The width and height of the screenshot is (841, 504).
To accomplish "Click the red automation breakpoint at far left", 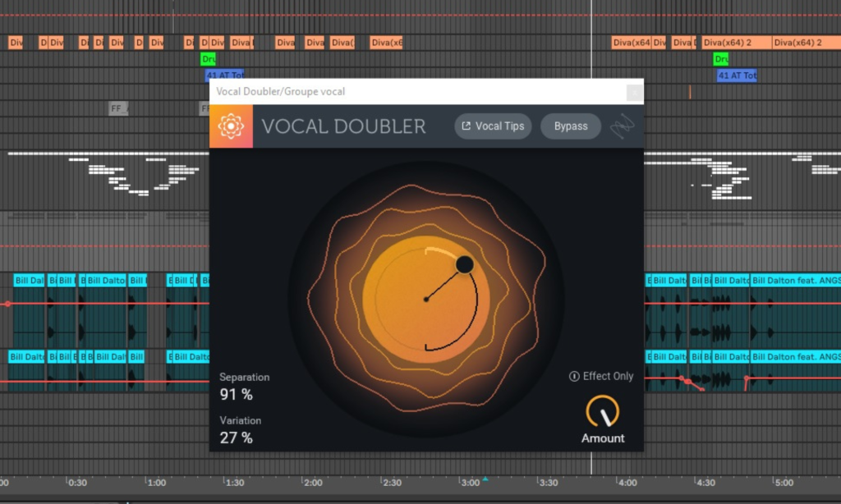I will click(x=7, y=304).
